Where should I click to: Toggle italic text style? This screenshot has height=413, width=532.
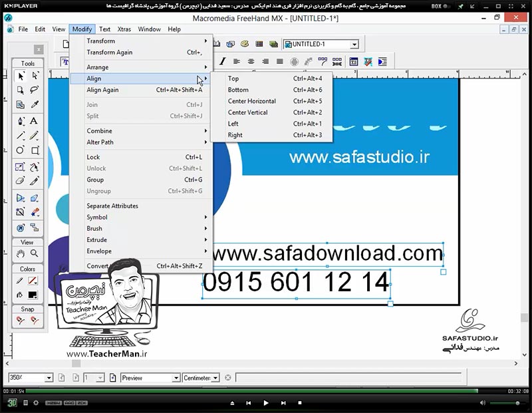pyautogui.click(x=222, y=61)
